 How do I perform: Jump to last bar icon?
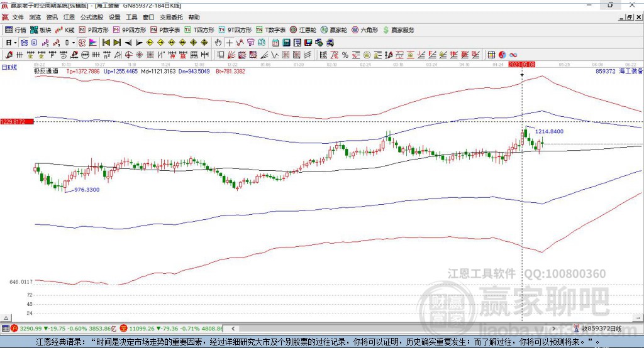pyautogui.click(x=117, y=43)
